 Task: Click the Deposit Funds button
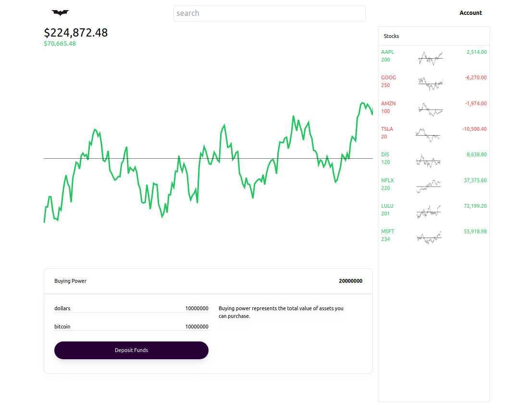131,350
